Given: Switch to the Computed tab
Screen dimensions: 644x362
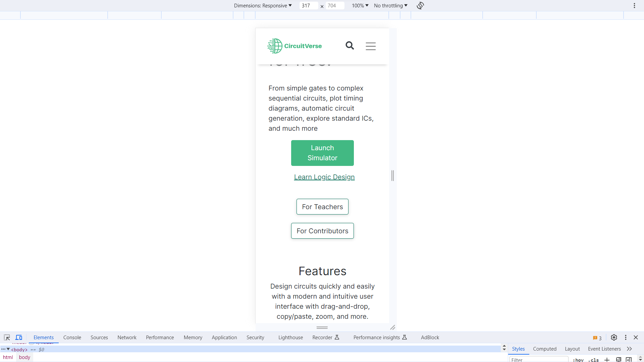Looking at the screenshot, I should [x=545, y=349].
